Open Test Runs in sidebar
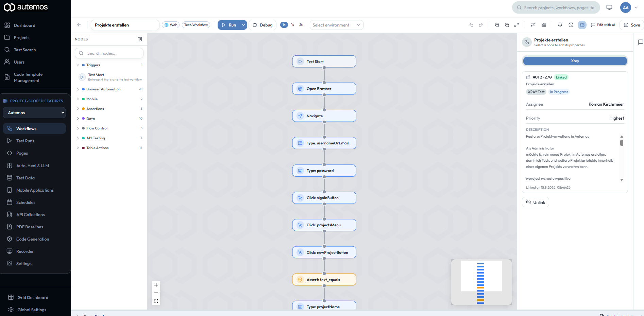 point(34,141)
